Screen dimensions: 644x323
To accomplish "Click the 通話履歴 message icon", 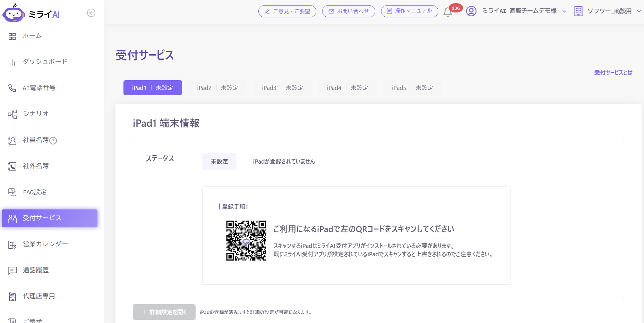I will 12,271.
